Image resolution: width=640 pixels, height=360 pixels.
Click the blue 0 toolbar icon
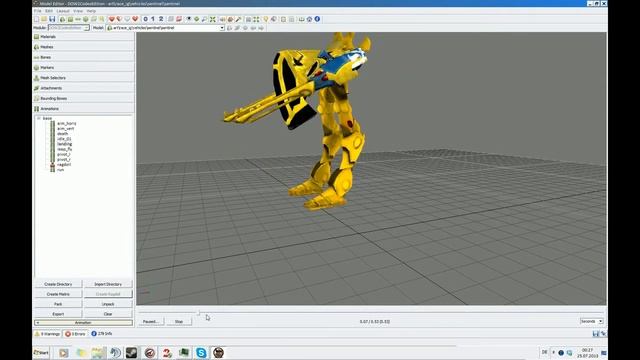click(x=145, y=19)
